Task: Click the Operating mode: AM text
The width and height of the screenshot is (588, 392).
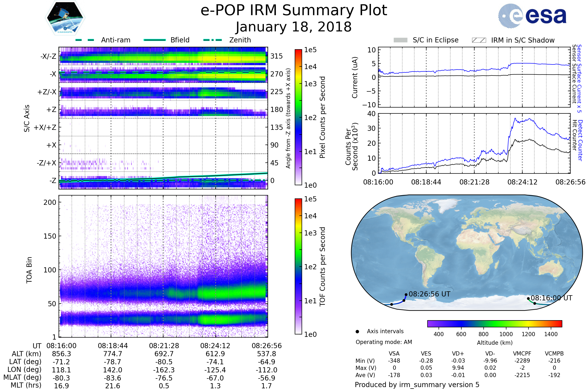Action: tap(384, 342)
